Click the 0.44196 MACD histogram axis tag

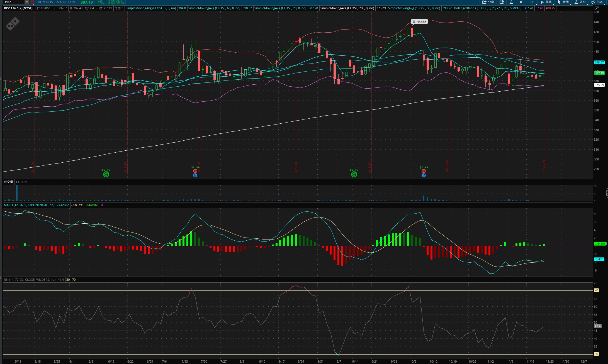[x=600, y=244]
